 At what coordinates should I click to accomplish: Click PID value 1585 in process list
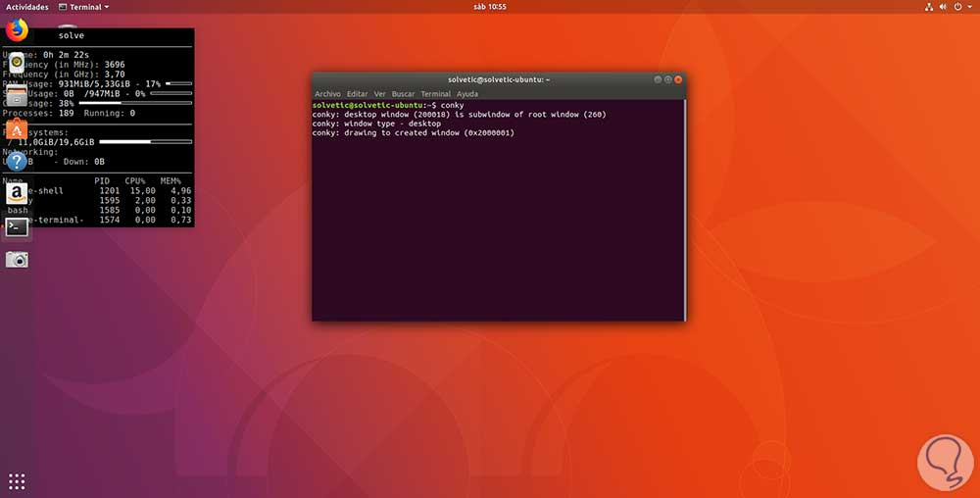110,210
